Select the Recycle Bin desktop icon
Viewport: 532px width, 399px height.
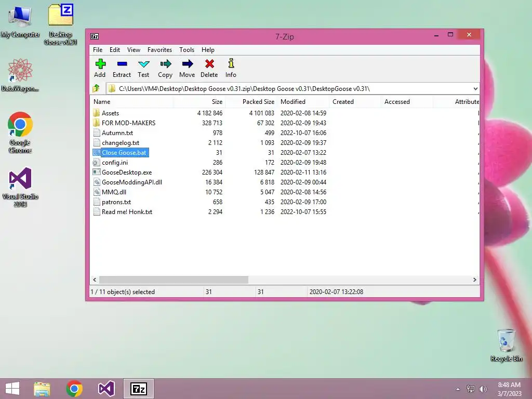(506, 345)
